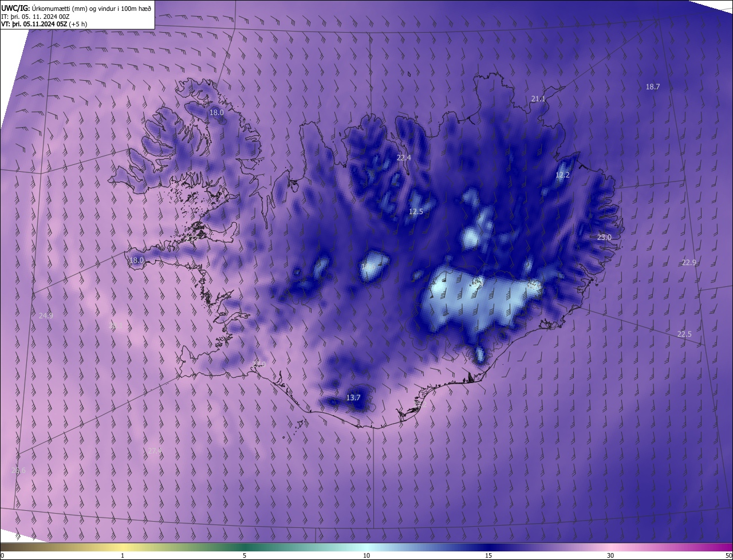
Task: Click the 22.4 value in north Iceland
Action: pyautogui.click(x=404, y=157)
